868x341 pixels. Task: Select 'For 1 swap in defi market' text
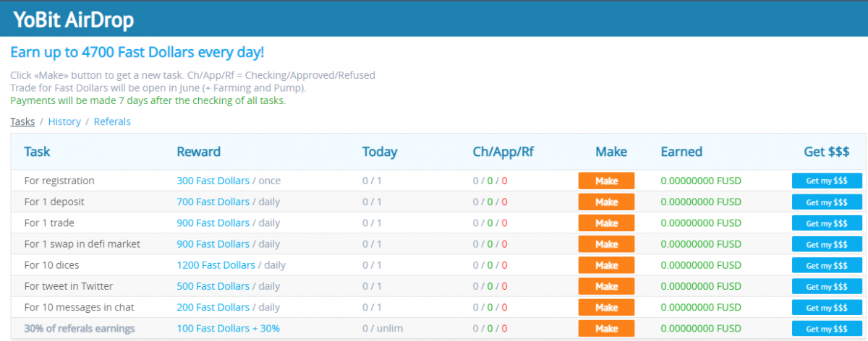coord(82,244)
